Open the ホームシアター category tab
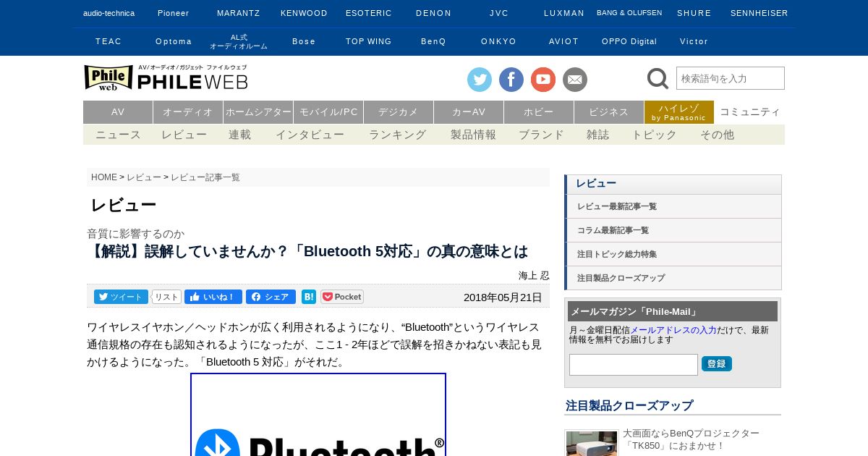 pos(258,112)
